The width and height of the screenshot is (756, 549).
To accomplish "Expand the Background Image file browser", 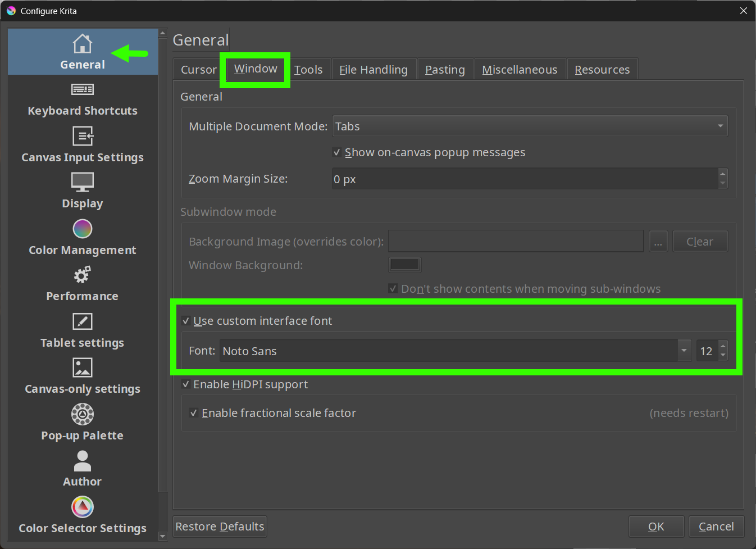I will 658,241.
